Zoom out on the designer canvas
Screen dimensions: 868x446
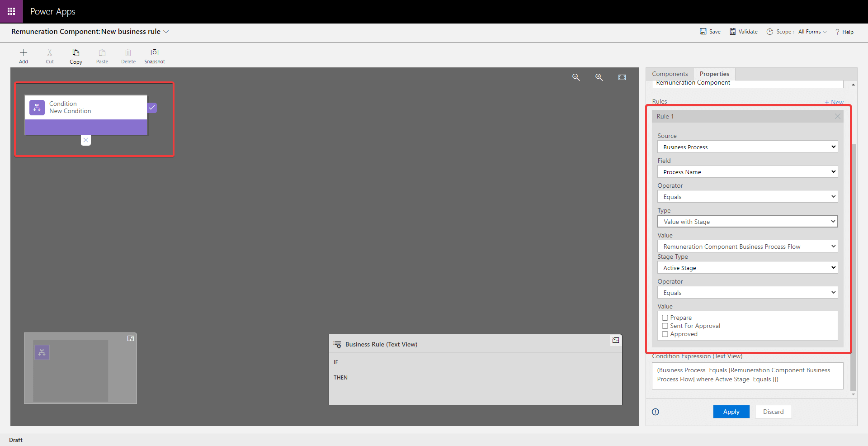(x=576, y=77)
